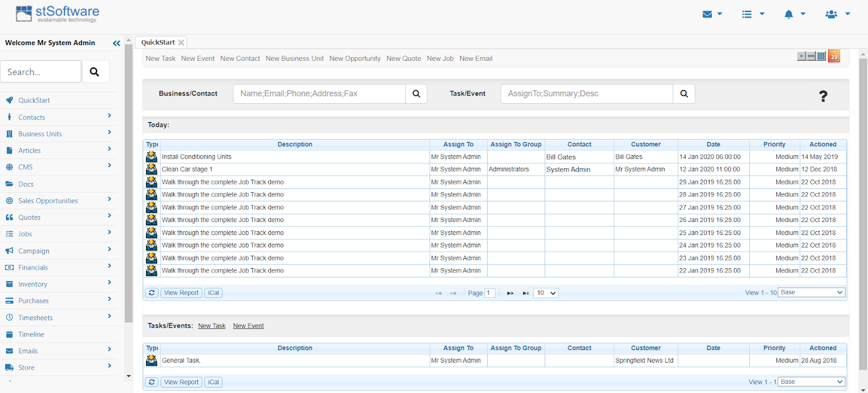Open the task list icon menu in header

pos(753,14)
